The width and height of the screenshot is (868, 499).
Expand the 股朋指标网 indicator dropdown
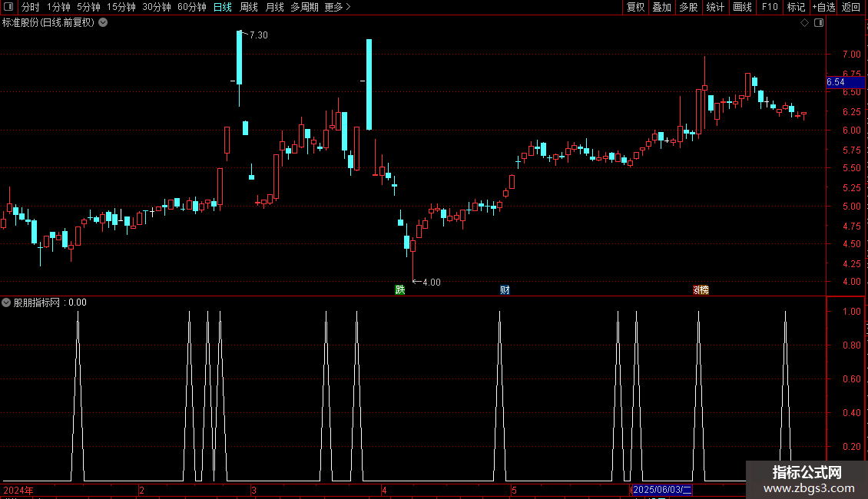[6, 302]
